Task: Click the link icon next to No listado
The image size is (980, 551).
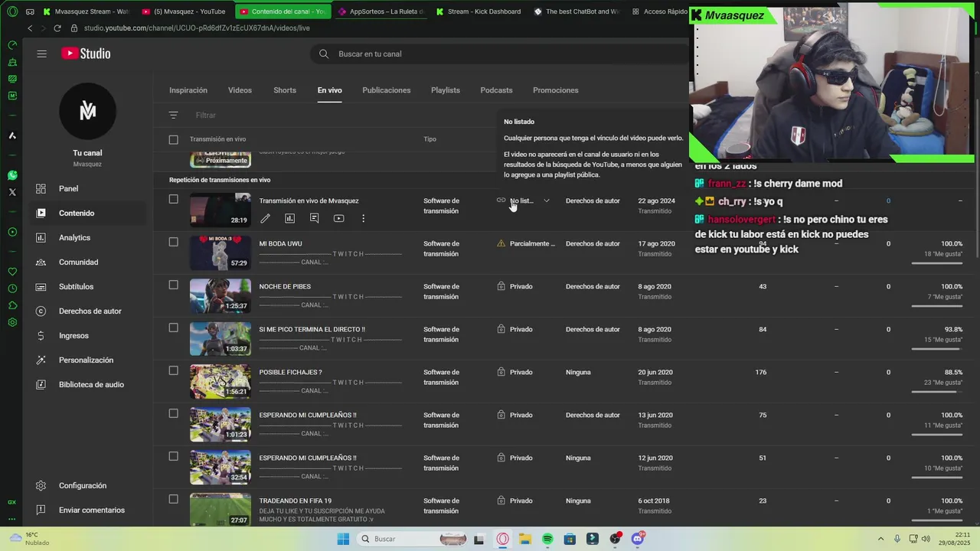Action: point(501,201)
